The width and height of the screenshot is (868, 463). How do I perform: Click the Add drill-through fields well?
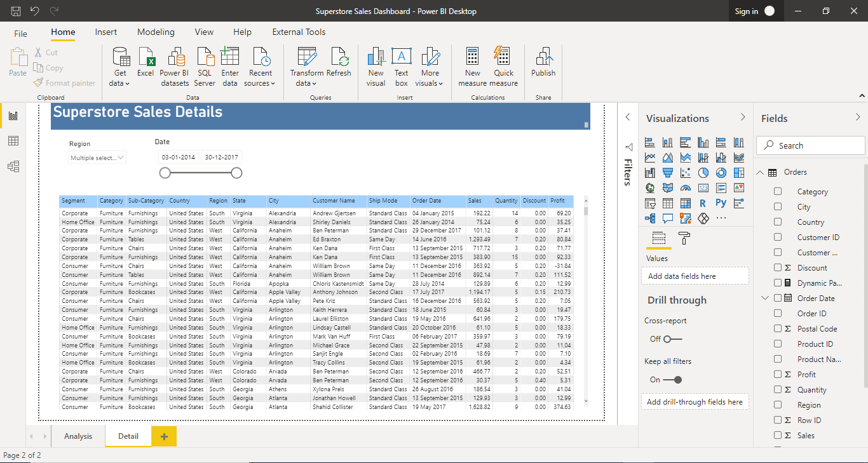click(695, 402)
